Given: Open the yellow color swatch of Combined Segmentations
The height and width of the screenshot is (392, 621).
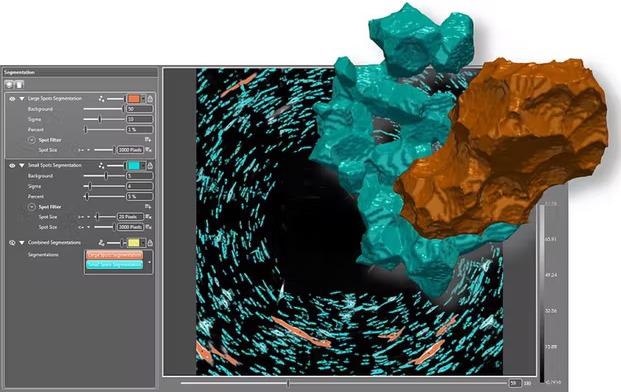Looking at the screenshot, I should (134, 243).
